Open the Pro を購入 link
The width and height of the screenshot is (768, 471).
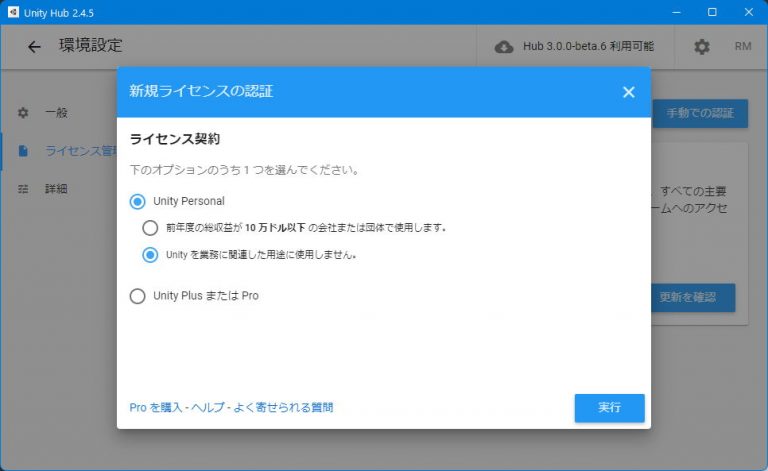156,407
